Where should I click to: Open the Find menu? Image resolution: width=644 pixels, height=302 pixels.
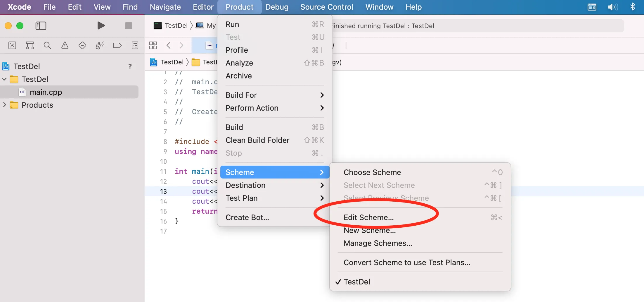point(130,7)
